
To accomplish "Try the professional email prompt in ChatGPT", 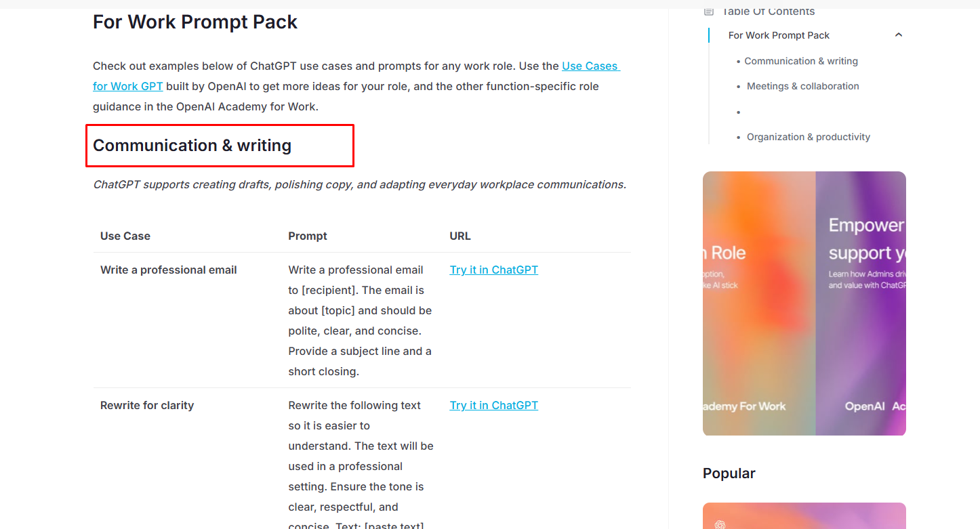I will [493, 270].
